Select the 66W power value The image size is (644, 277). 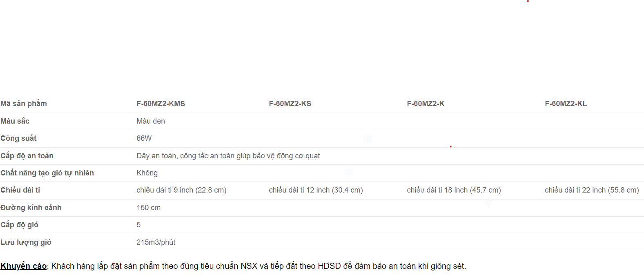pos(144,138)
